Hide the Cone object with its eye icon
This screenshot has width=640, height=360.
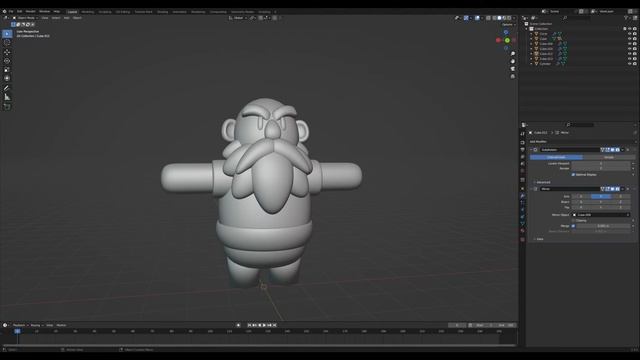coord(629,34)
